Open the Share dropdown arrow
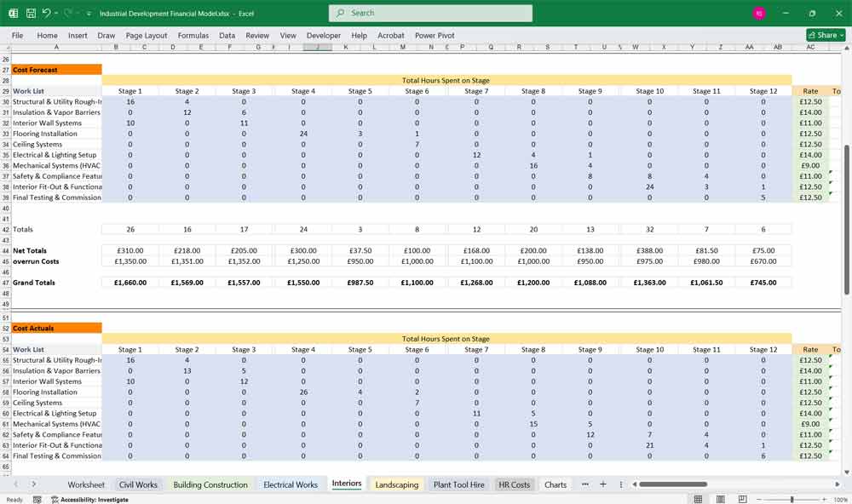 tap(840, 35)
